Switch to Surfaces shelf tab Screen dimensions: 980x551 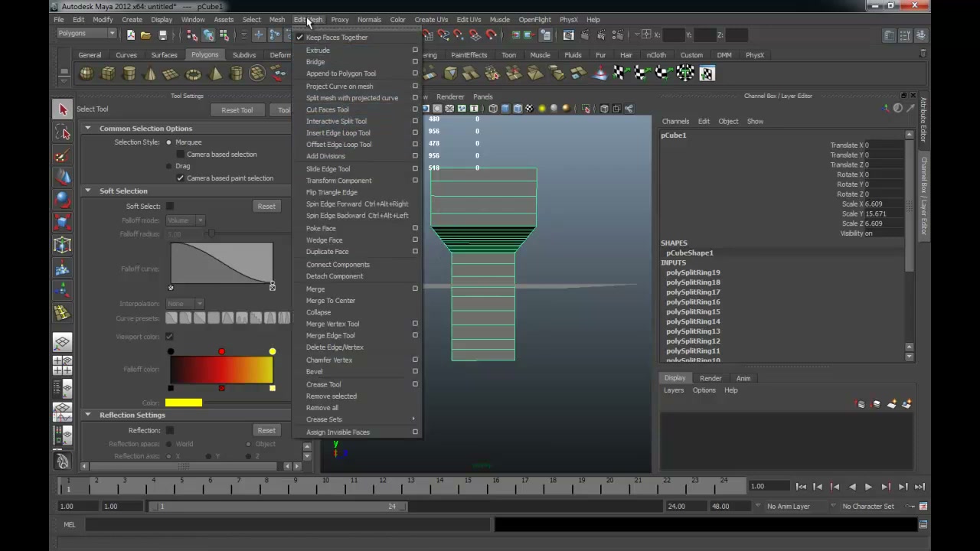click(164, 55)
